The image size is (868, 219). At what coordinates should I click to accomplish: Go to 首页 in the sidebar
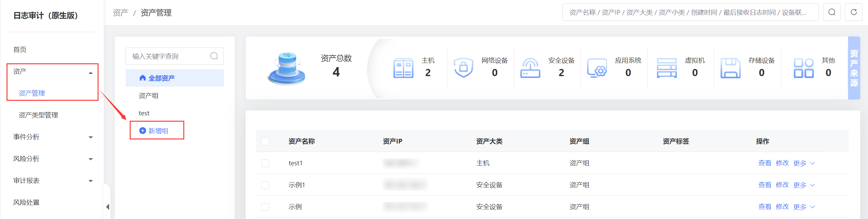(20, 50)
